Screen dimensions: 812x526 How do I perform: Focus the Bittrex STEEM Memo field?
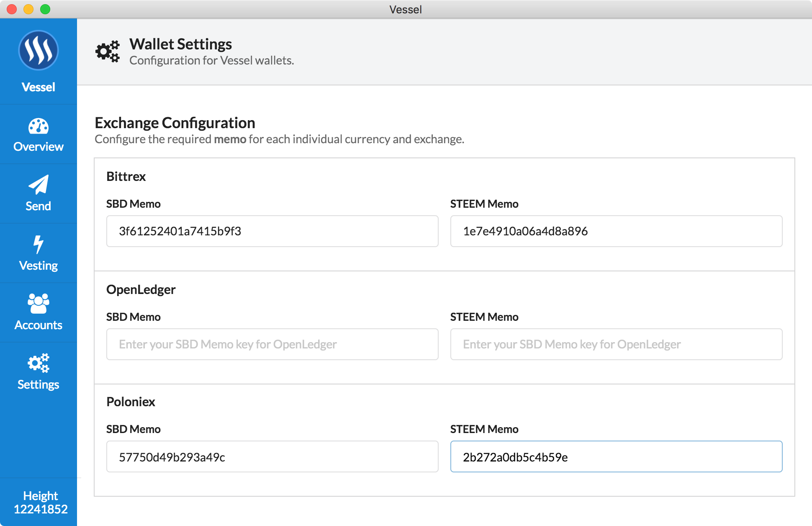click(x=616, y=231)
